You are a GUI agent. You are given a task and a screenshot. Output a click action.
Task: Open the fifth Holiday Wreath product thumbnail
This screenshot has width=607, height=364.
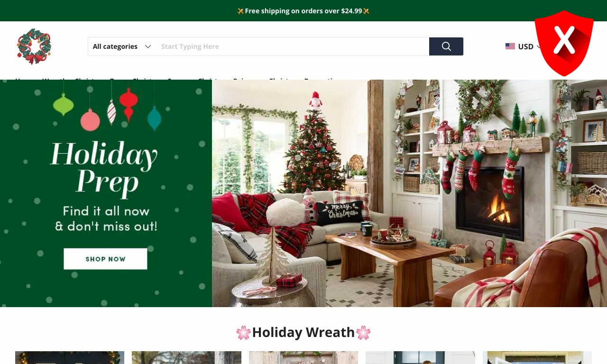coord(537,357)
